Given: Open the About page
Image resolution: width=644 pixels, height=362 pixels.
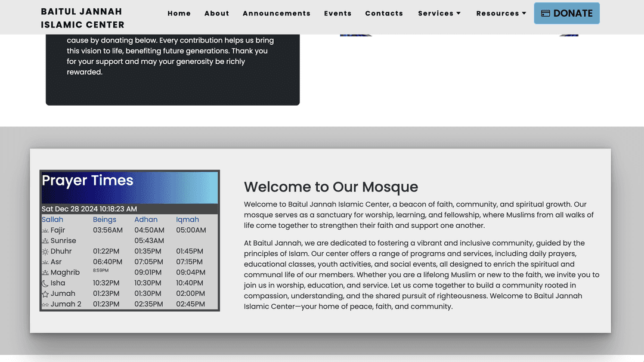Looking at the screenshot, I should coord(216,13).
